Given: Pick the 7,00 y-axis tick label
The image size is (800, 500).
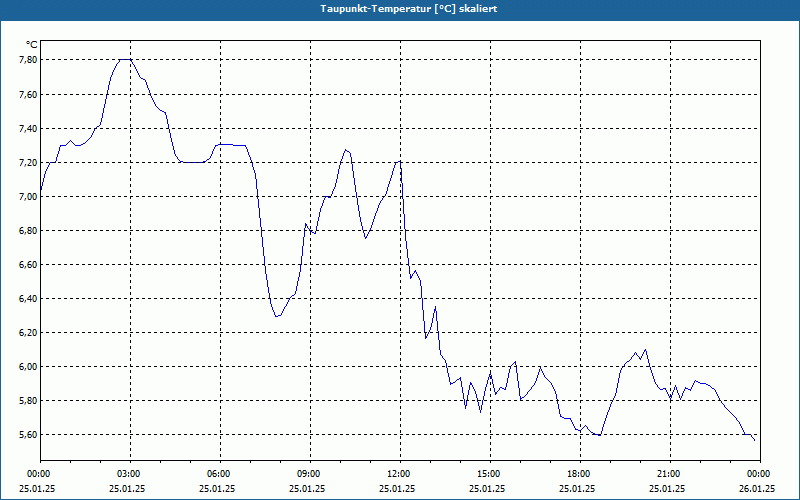Looking at the screenshot, I should click(x=28, y=196).
